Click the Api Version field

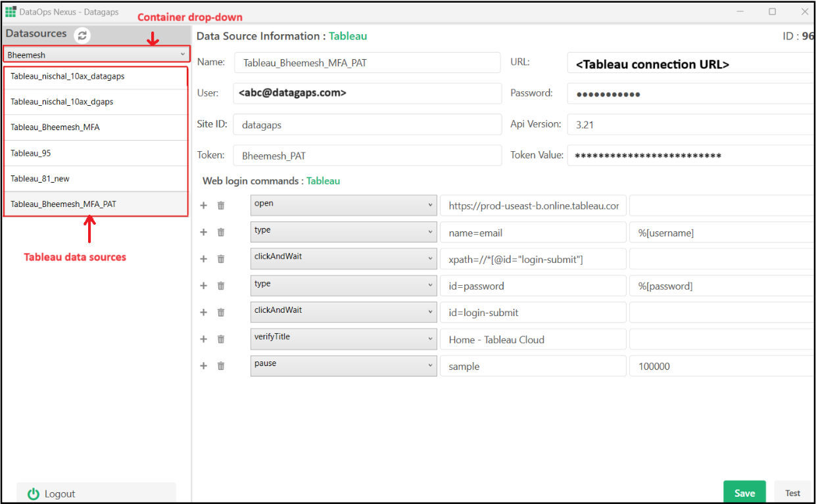point(690,124)
